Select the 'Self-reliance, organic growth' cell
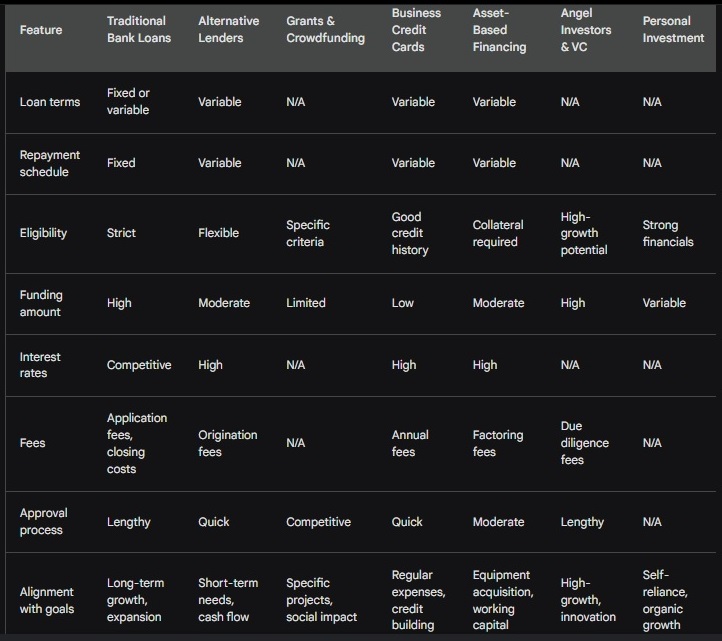722x641 pixels. point(665,600)
